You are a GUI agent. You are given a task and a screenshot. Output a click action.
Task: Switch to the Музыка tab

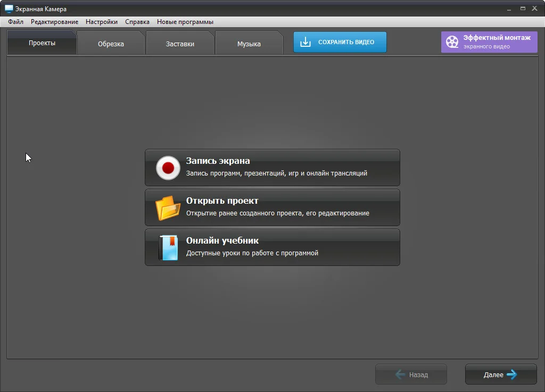click(x=249, y=44)
